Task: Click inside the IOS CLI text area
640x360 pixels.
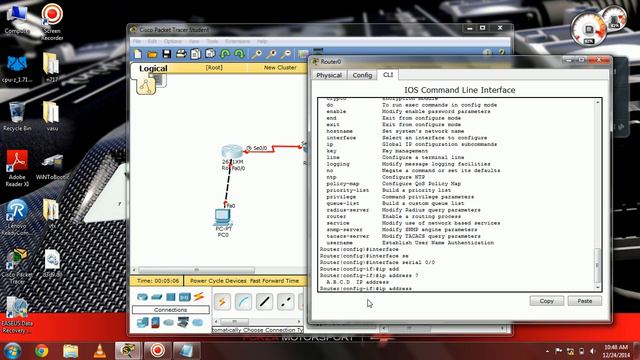Action: point(456,194)
